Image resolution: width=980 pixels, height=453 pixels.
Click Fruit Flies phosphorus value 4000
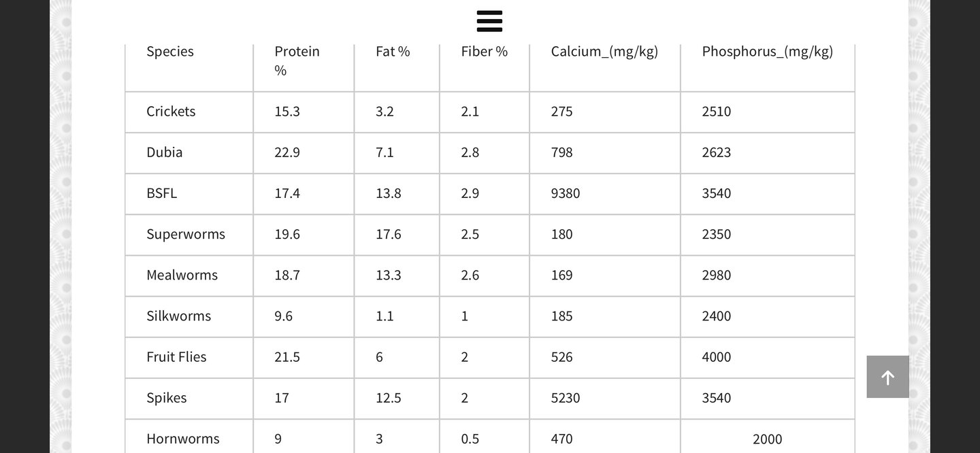pos(717,356)
